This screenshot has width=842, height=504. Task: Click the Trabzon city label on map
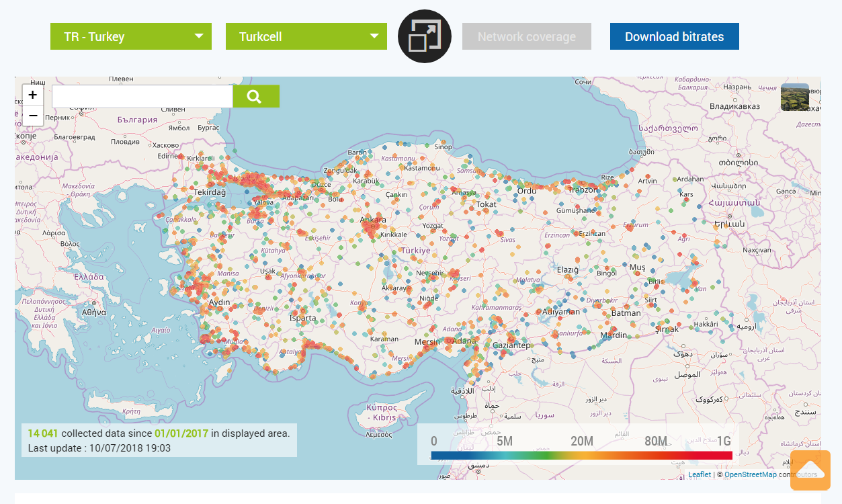[x=583, y=190]
